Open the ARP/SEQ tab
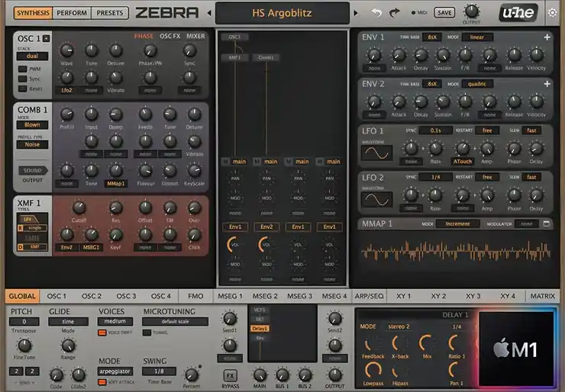Screen dimensions: 565x392 pos(369,296)
